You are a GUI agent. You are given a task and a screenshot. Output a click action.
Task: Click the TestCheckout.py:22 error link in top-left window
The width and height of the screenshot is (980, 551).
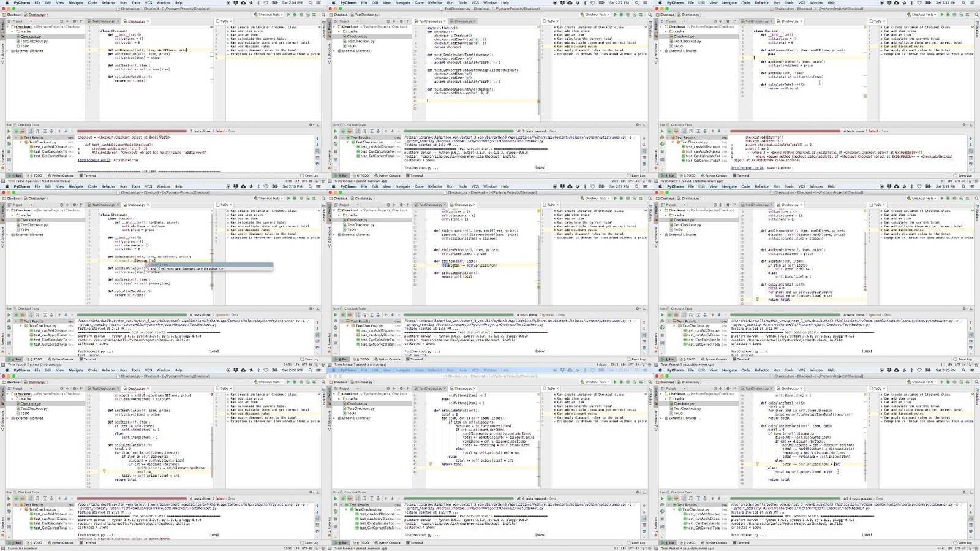91,160
